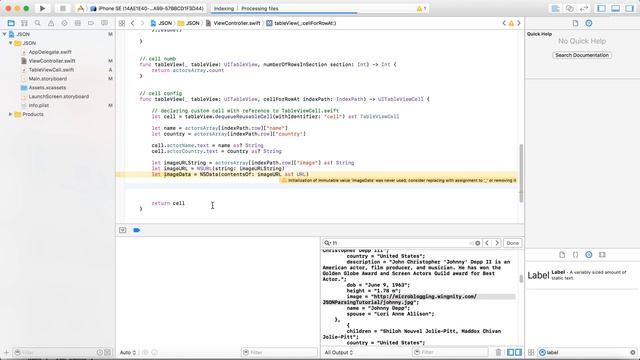Go to next console search match
This screenshot has width=640, height=360.
[x=497, y=243]
